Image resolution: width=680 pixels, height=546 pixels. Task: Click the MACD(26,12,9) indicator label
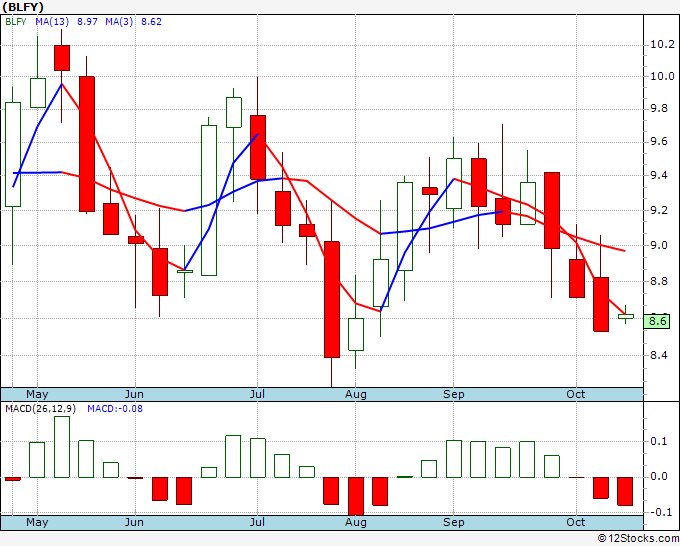40,409
